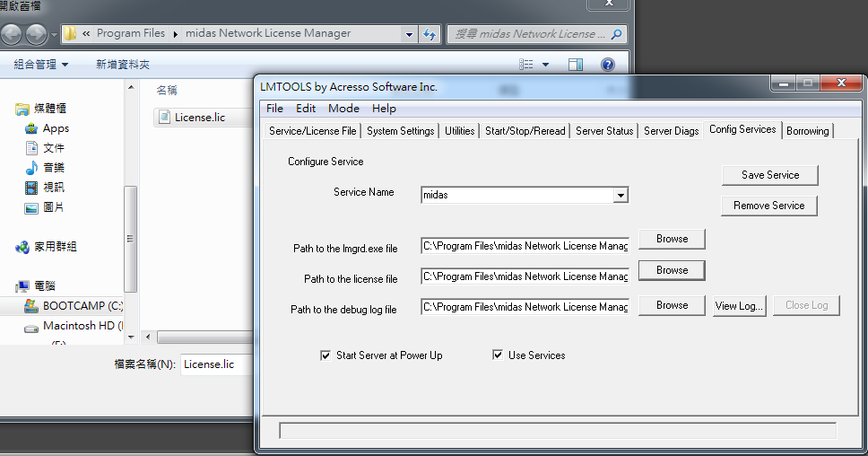Toggle the Use Services checkbox

click(498, 355)
